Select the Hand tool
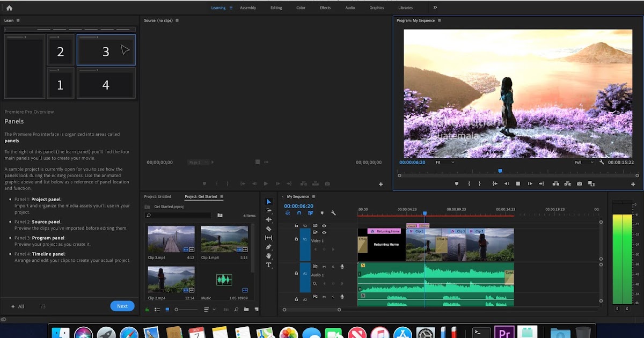The width and height of the screenshot is (644, 338). [269, 256]
